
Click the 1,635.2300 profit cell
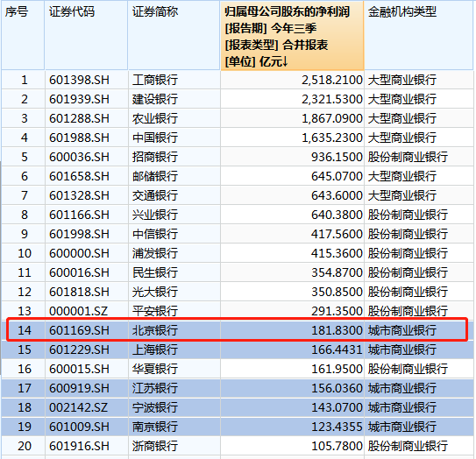tap(292, 138)
